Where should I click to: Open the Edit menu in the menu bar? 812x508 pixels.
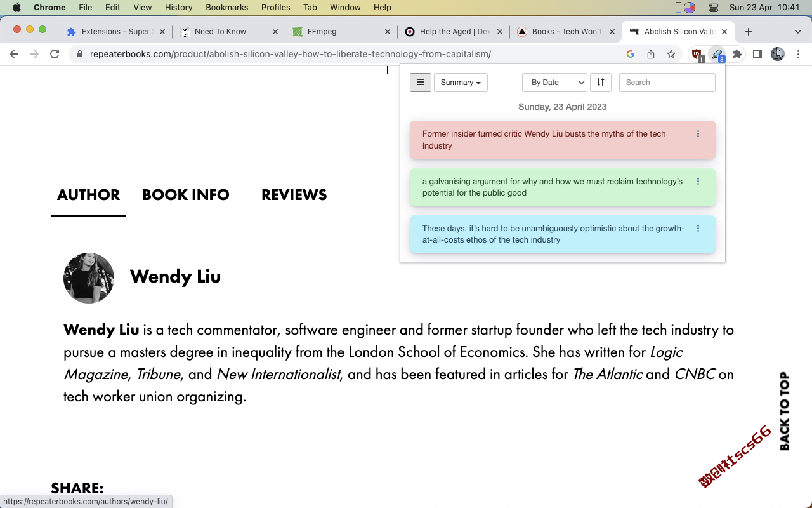[x=113, y=8]
